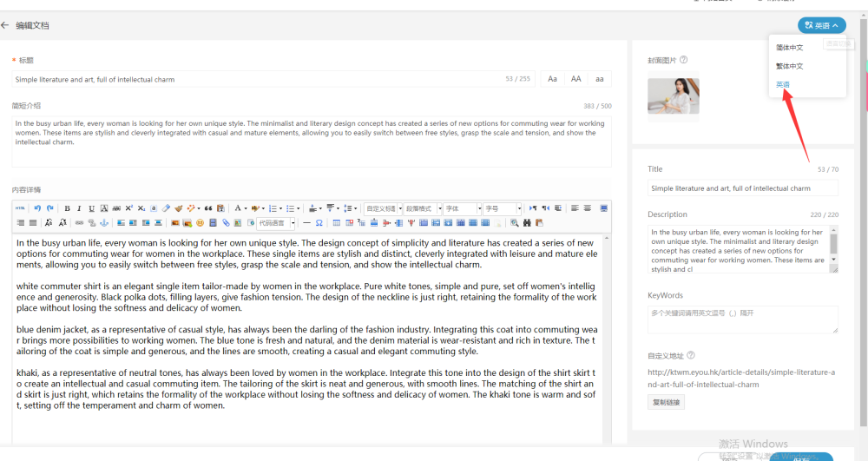The image size is (868, 461).
Task: Convert text to uppercase
Action: point(49,222)
